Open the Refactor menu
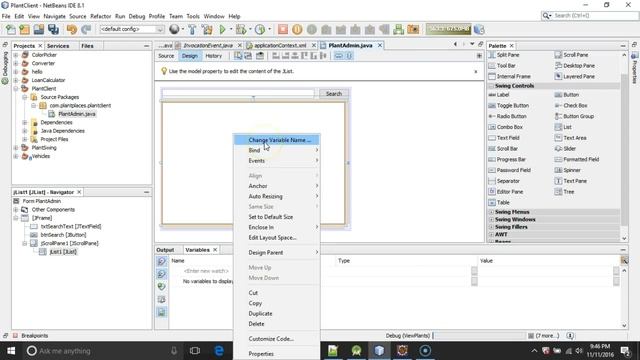The height and width of the screenshot is (360, 640). tap(100, 16)
